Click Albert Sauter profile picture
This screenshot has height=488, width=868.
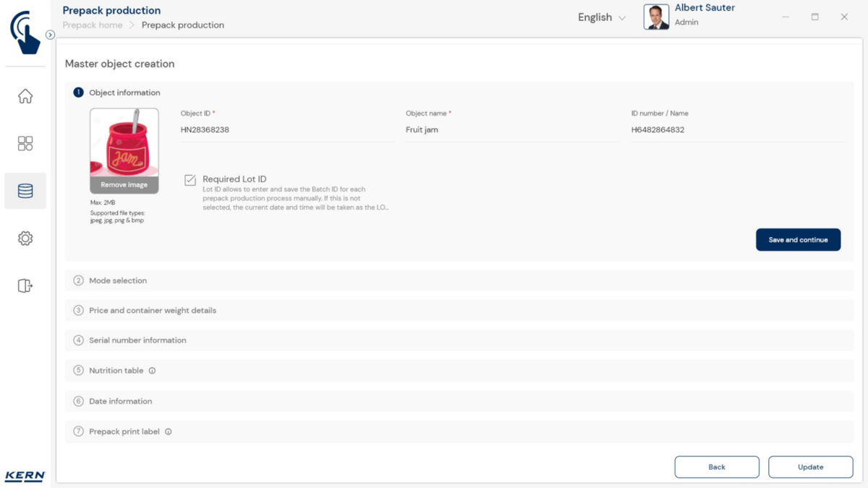(x=656, y=17)
